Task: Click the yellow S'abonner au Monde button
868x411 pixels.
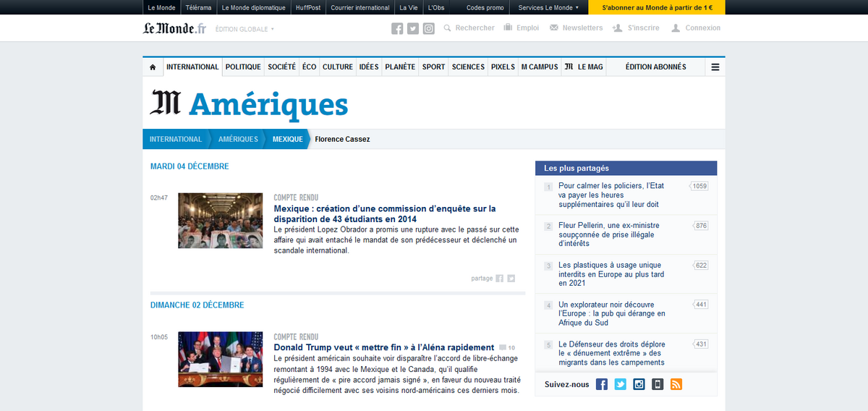Action: point(658,7)
